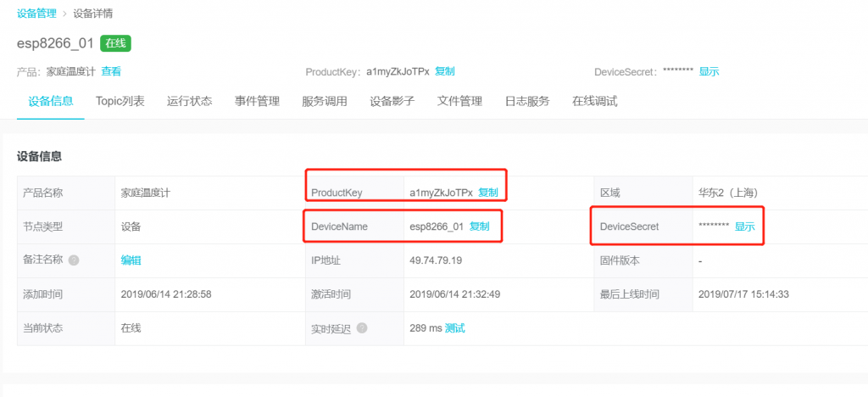The image size is (868, 397).
Task: Switch to the 设备信息 tab
Action: pyautogui.click(x=50, y=101)
